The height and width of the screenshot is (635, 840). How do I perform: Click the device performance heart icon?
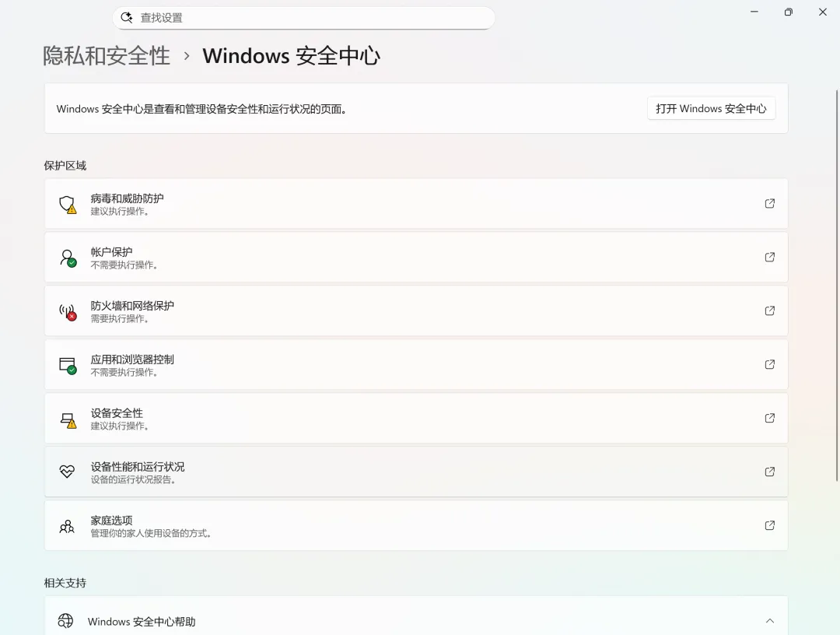(67, 472)
